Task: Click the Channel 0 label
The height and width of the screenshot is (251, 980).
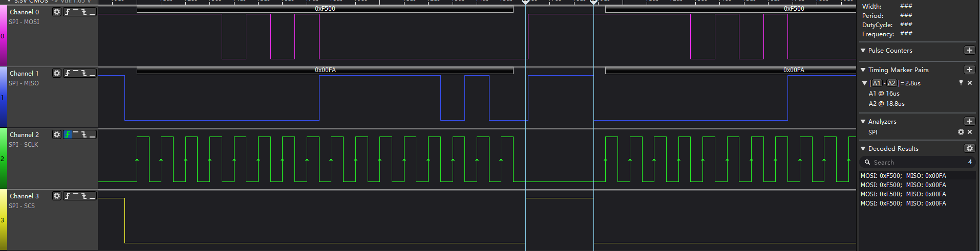Action: tap(24, 12)
